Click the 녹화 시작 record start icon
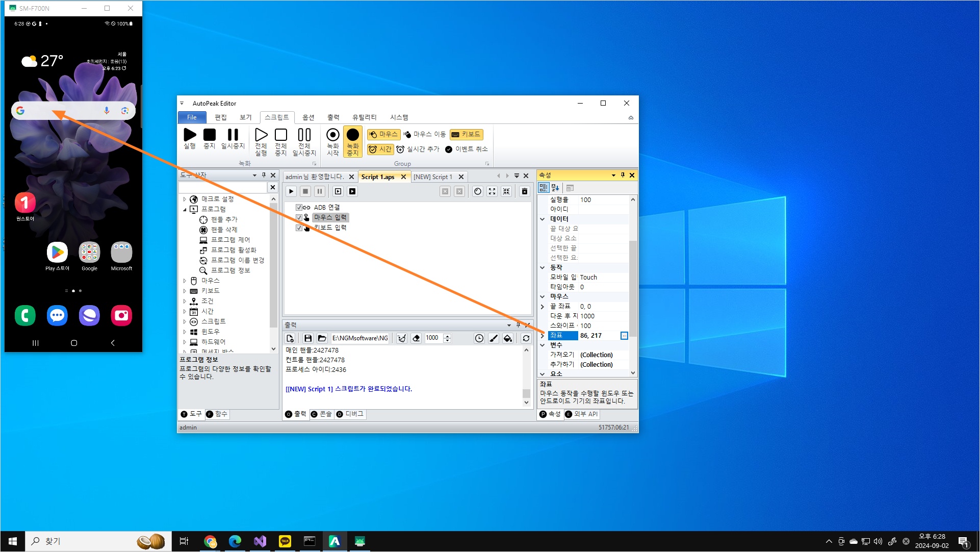 332,135
